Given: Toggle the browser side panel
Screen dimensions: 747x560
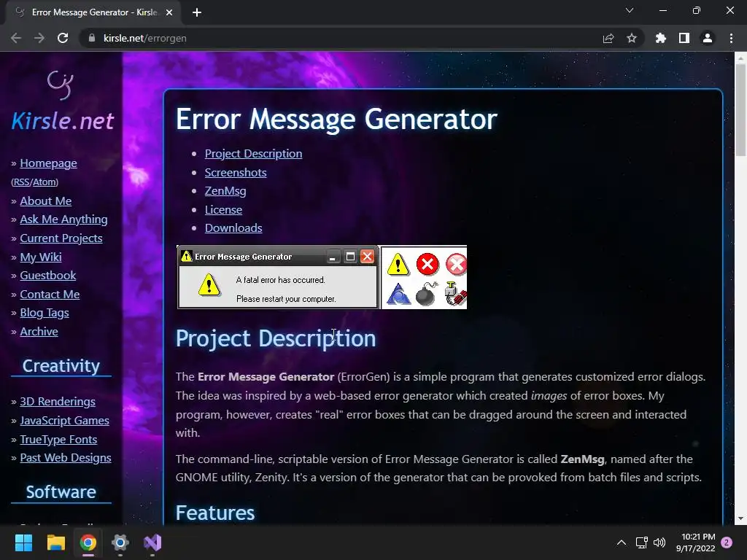Looking at the screenshot, I should point(684,38).
